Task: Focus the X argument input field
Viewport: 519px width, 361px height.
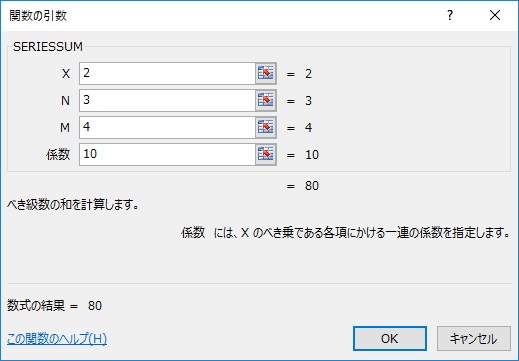Action: 167,73
